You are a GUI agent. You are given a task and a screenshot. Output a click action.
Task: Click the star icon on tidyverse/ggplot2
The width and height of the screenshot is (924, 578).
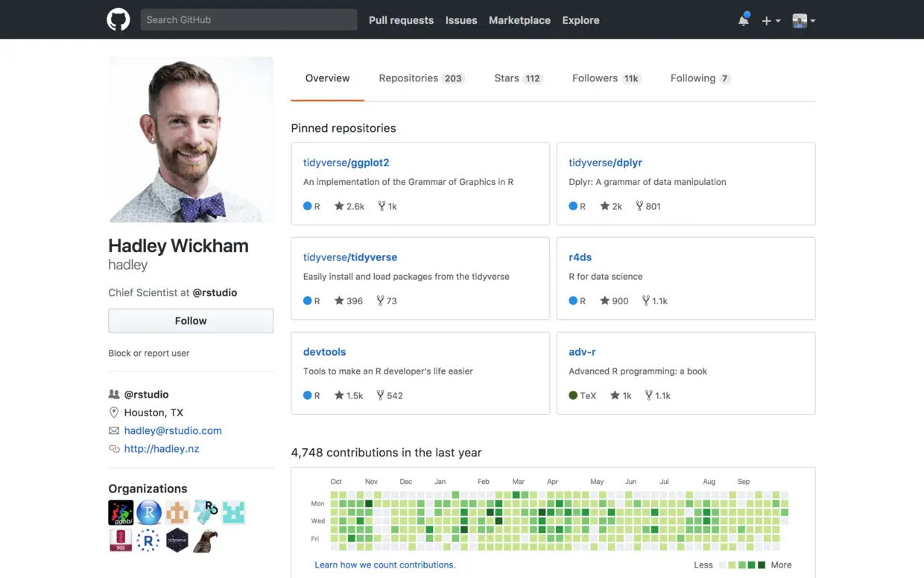tap(339, 206)
